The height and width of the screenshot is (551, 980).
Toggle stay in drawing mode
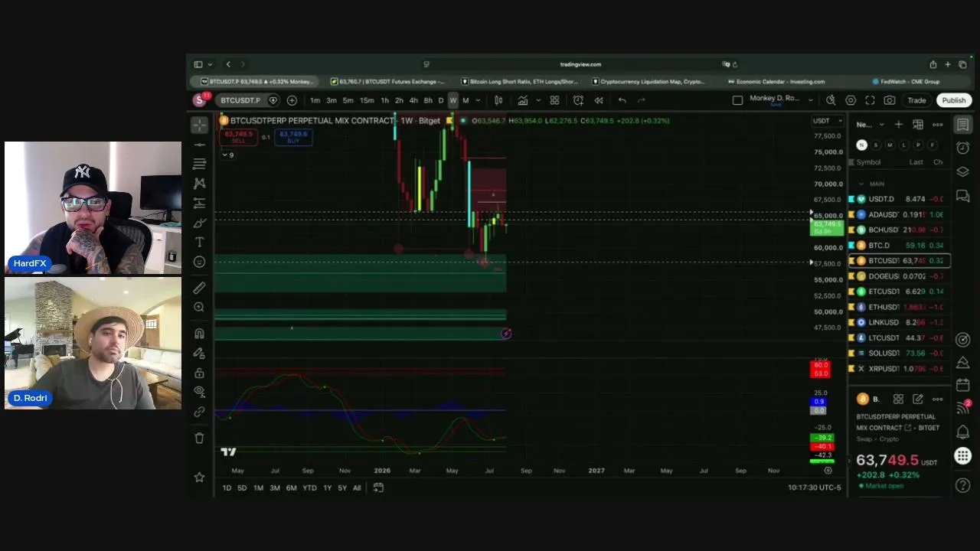(199, 354)
